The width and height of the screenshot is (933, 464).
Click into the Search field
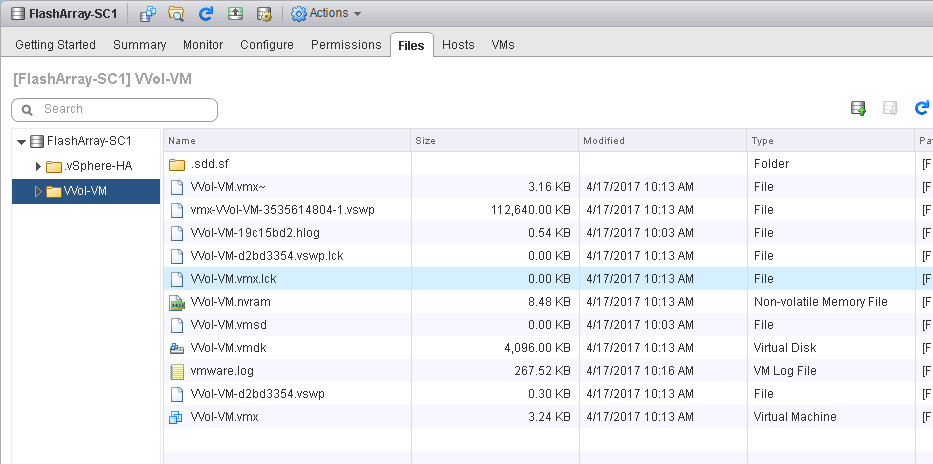(x=114, y=109)
